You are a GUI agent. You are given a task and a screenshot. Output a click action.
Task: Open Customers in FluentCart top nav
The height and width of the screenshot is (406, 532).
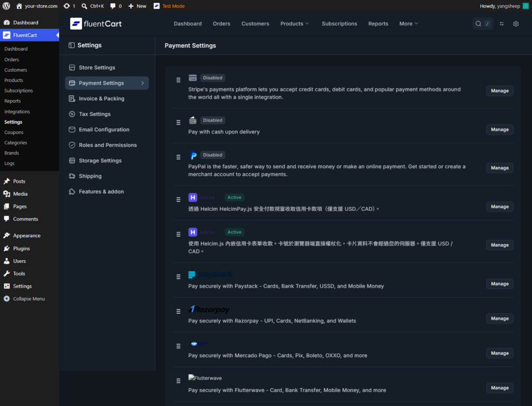[x=255, y=24]
